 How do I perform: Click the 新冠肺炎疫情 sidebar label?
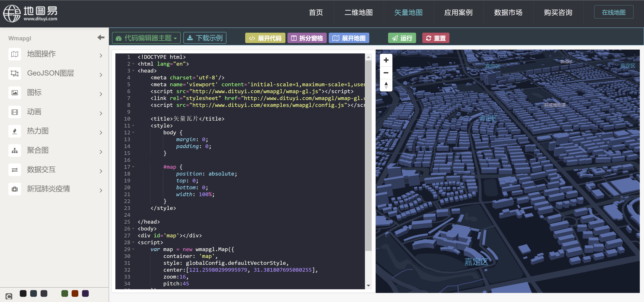(49, 189)
